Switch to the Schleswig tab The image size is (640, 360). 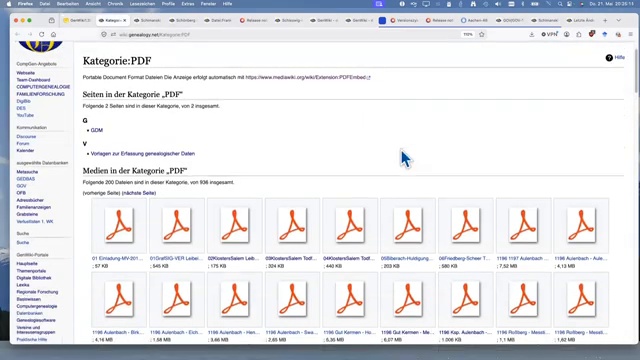pyautogui.click(x=289, y=20)
